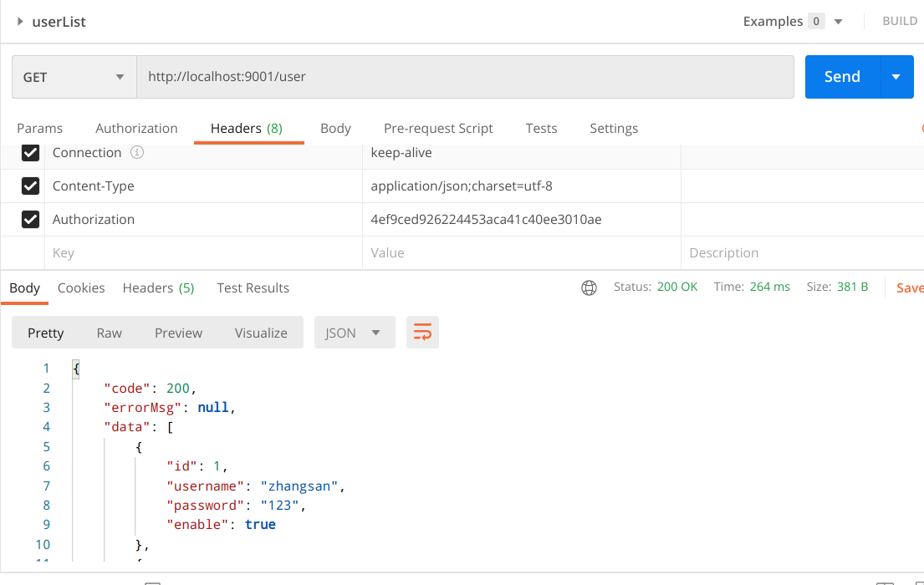This screenshot has height=585, width=924.
Task: Open the Send button dropdown arrow
Action: (896, 77)
